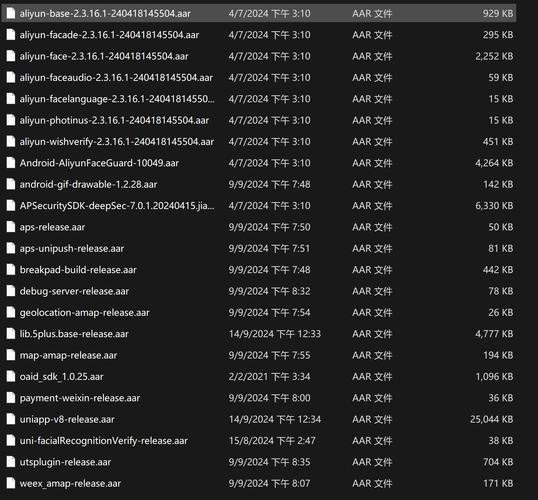The width and height of the screenshot is (538, 500).
Task: Select payment-weixin-release.aar file
Action: 80,398
